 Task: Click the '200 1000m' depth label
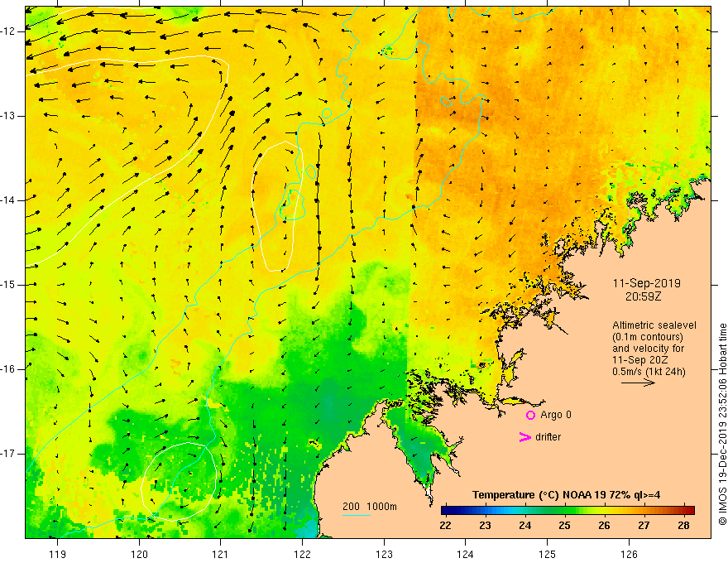(x=370, y=507)
